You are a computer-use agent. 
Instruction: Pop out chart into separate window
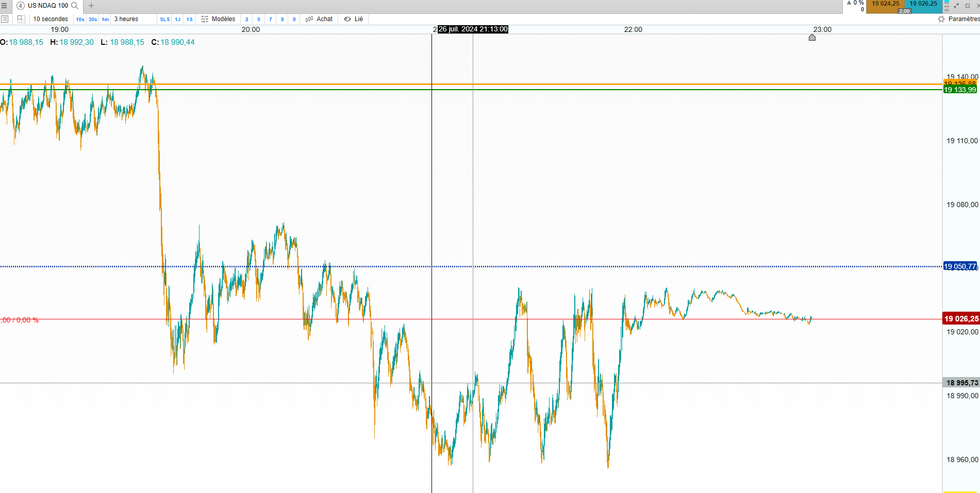(x=968, y=6)
